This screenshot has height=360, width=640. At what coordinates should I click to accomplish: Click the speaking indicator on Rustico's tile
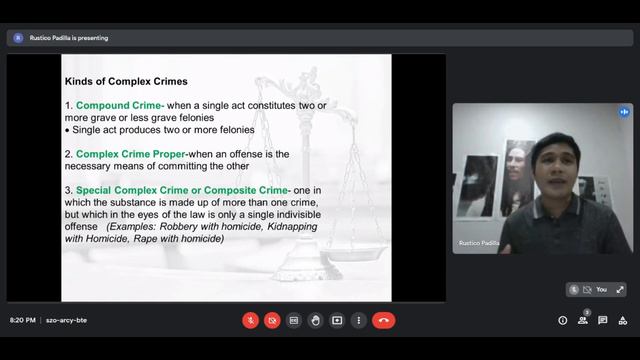[x=624, y=111]
